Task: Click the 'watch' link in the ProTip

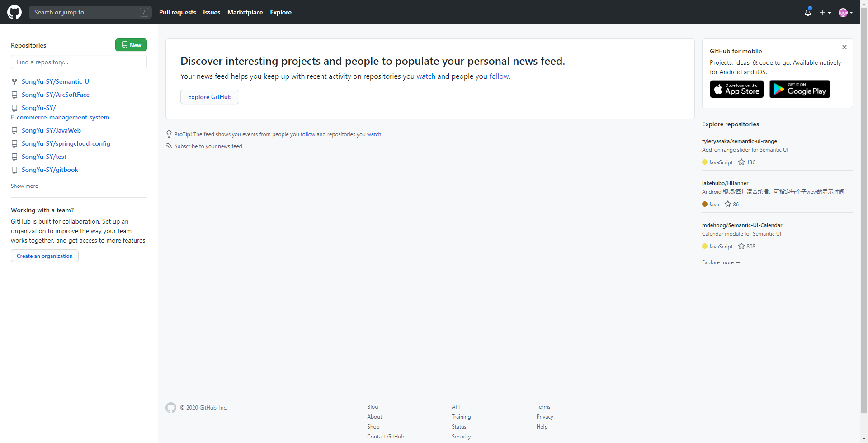Action: click(374, 134)
